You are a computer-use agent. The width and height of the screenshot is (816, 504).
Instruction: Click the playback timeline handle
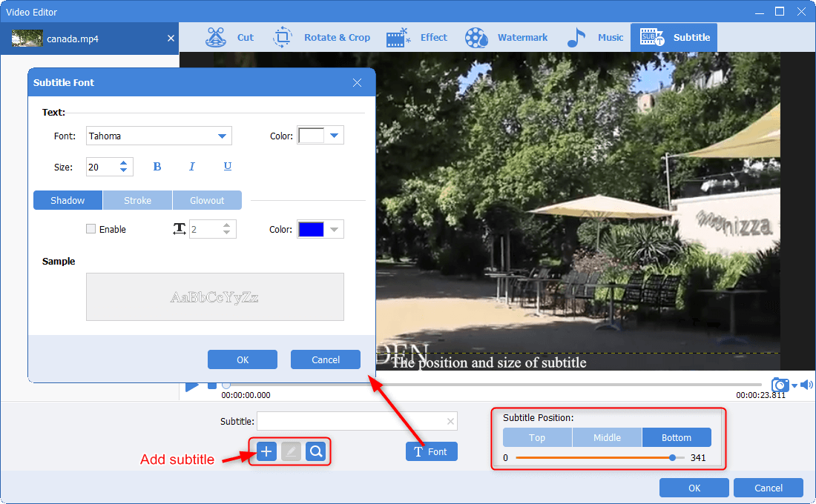[226, 385]
